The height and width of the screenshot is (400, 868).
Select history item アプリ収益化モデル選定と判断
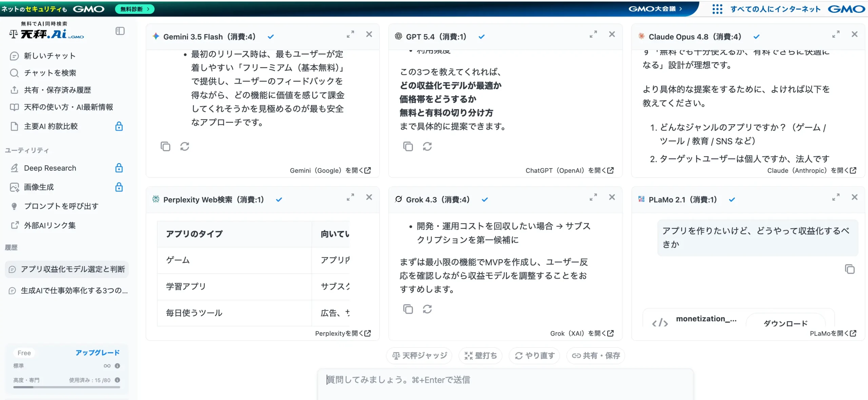[67, 269]
